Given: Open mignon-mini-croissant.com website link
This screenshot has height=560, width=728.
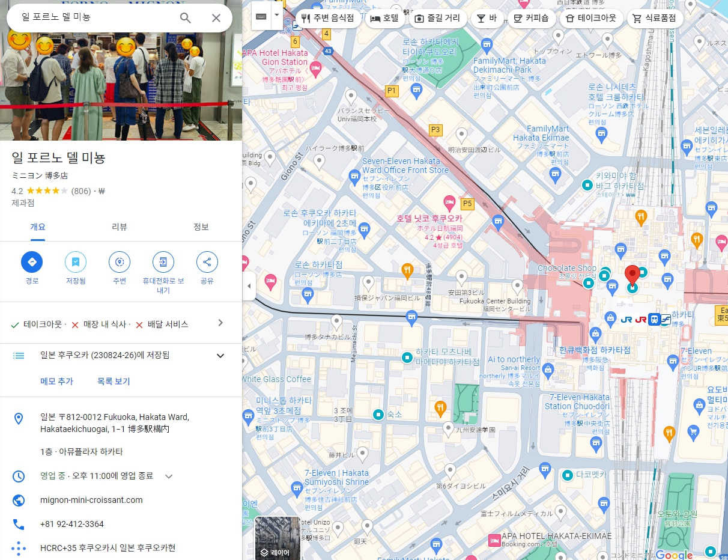Looking at the screenshot, I should (91, 500).
